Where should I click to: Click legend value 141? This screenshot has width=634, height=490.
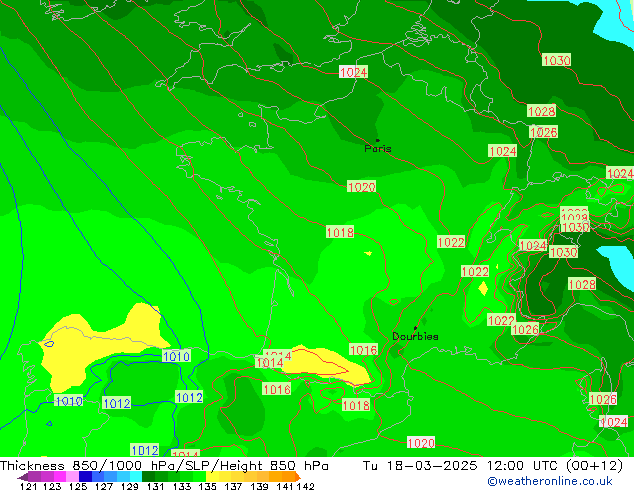point(285,486)
